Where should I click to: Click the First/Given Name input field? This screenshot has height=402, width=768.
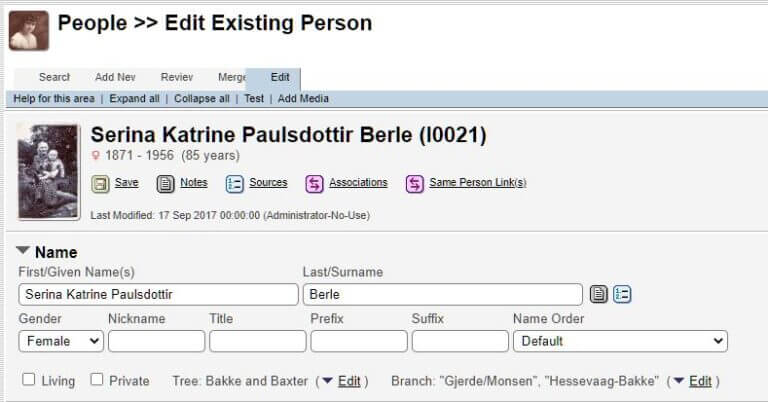pyautogui.click(x=158, y=294)
